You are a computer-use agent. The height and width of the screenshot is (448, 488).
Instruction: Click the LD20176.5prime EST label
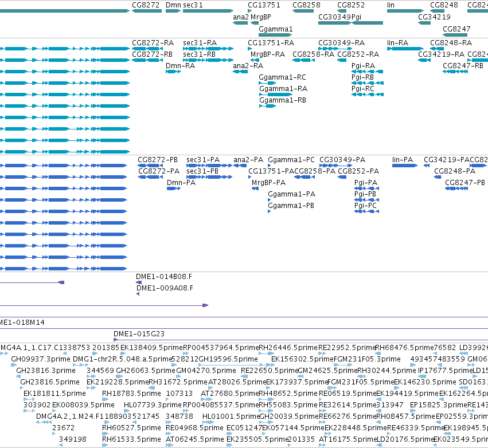click(405, 439)
